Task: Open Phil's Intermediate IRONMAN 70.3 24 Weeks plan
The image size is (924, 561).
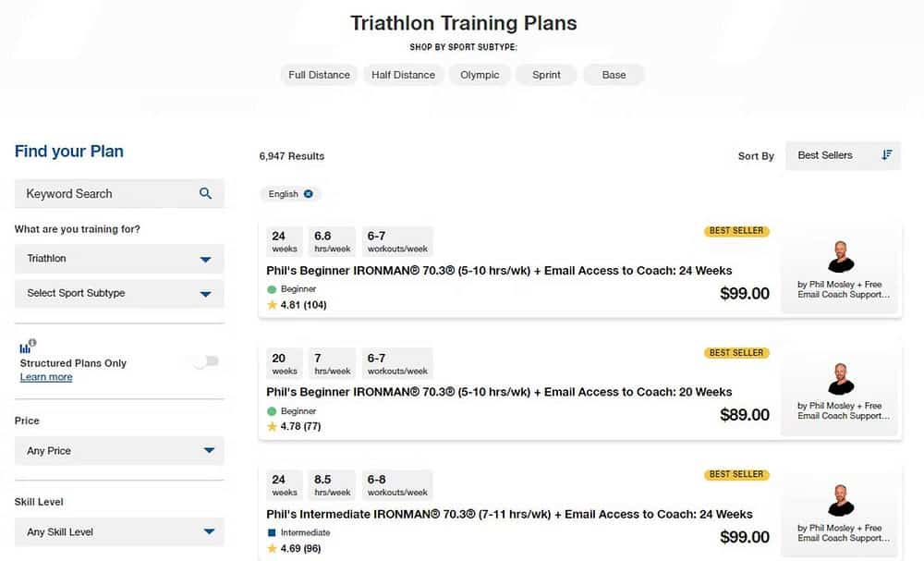Action: point(509,514)
